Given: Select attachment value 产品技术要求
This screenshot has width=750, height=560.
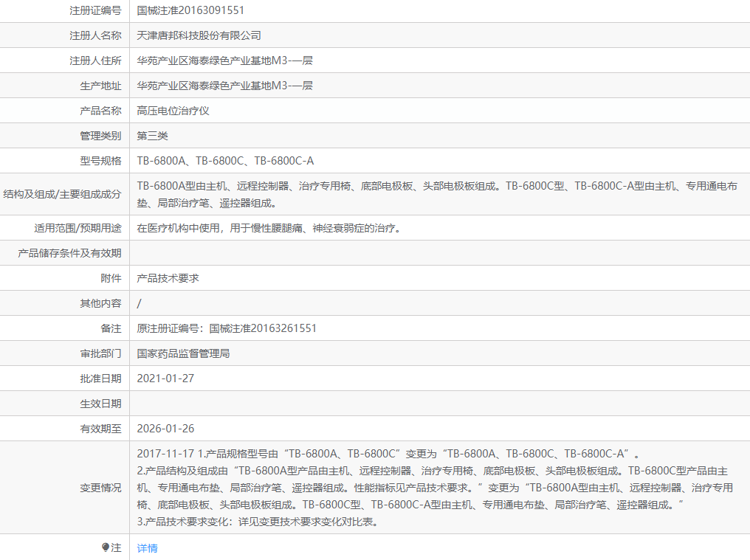Looking at the screenshot, I should tap(168, 278).
